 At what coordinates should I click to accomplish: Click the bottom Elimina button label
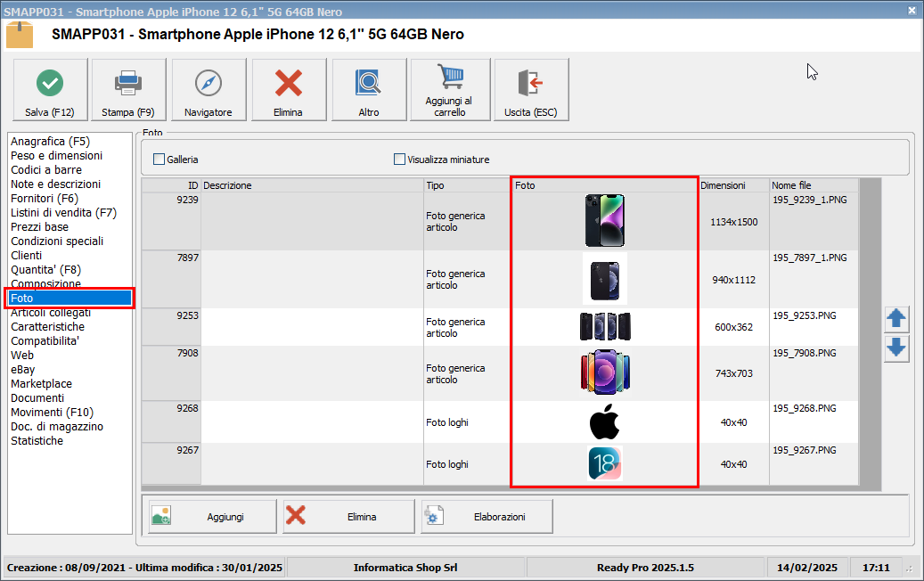point(362,517)
